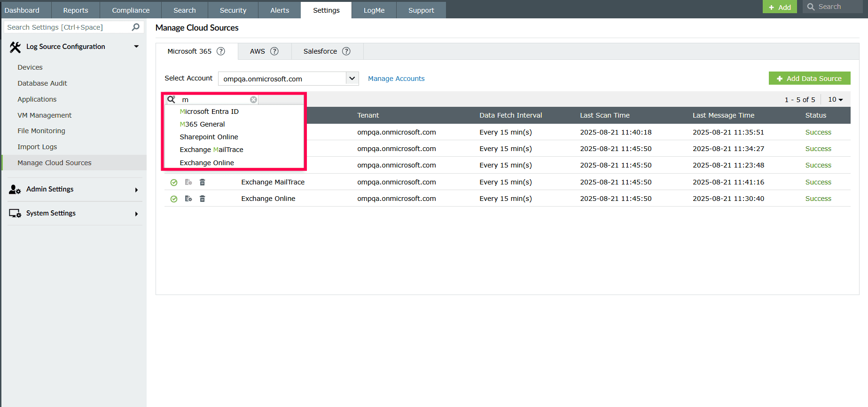Screen dimensions: 868x407
Task: Open the Compliance tab
Action: pyautogui.click(x=131, y=10)
